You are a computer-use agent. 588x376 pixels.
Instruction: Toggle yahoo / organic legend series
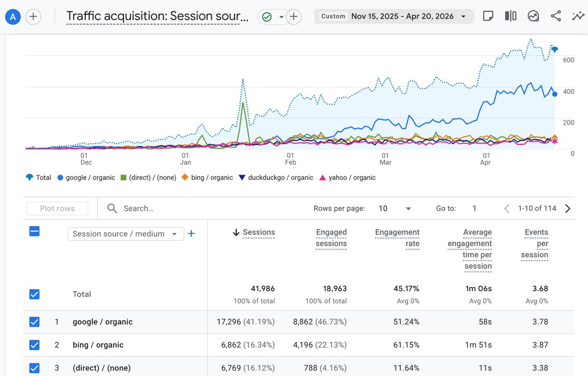pos(347,177)
